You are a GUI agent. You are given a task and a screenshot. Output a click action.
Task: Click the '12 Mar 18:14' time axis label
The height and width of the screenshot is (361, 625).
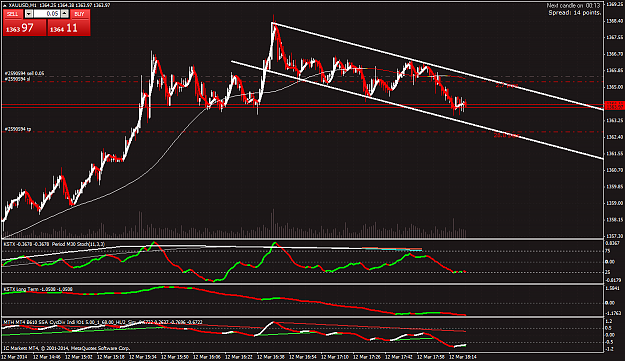[x=463, y=357]
